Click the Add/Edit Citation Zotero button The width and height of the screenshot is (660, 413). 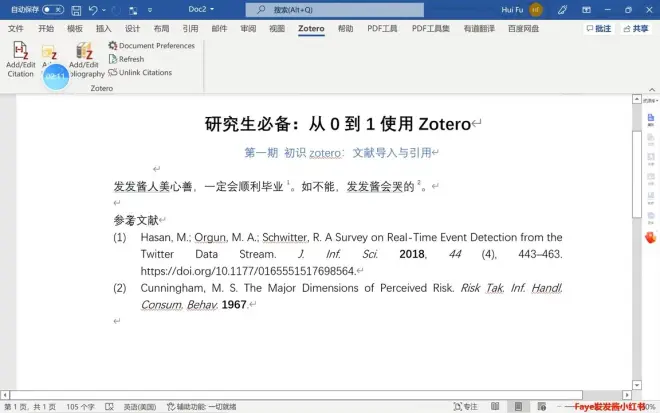(20, 59)
